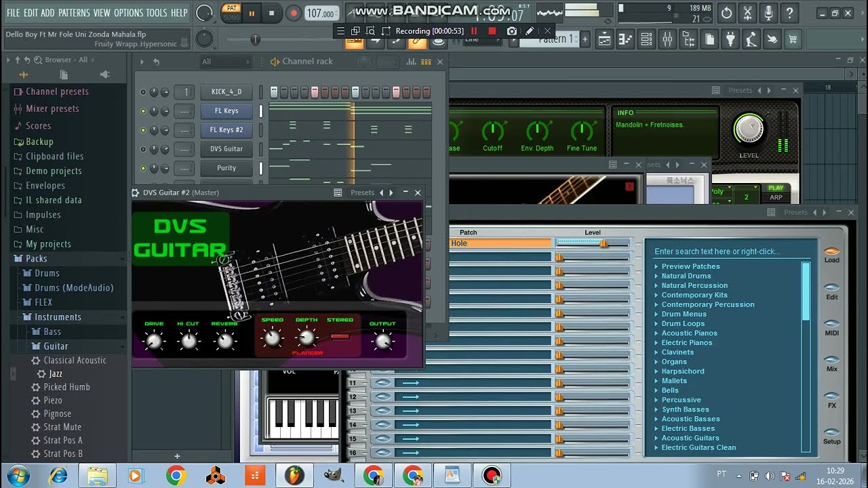Click the ARP button in Purity
This screenshot has width=868, height=488.
click(776, 197)
